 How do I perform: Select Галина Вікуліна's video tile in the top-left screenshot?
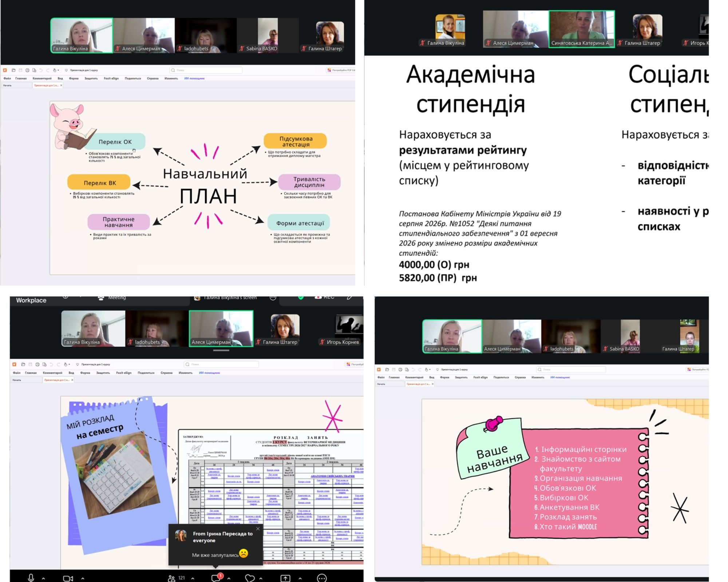pos(82,35)
